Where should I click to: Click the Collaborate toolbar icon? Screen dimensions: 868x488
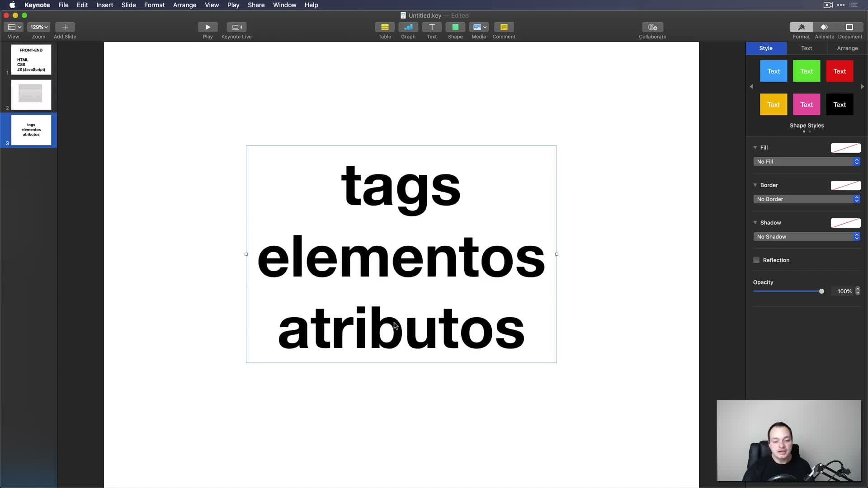[x=652, y=27]
